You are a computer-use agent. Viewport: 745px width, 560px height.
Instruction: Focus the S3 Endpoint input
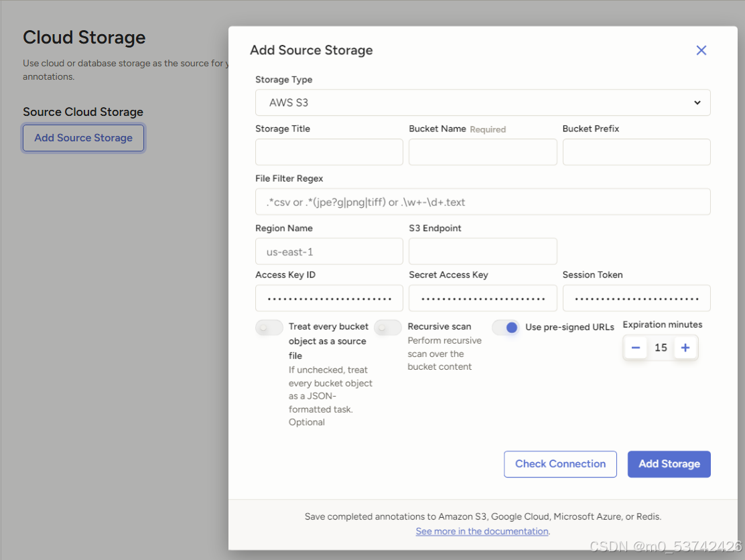pyautogui.click(x=482, y=252)
